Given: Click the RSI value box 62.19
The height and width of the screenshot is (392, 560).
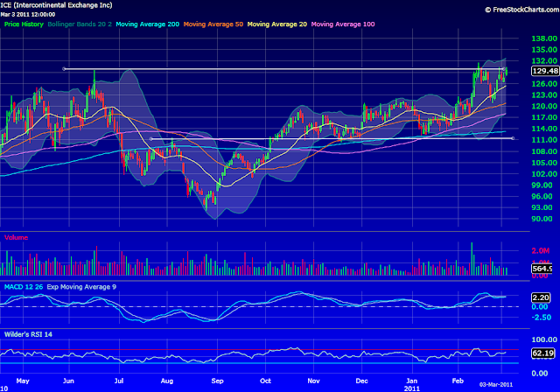Looking at the screenshot, I should (x=542, y=353).
